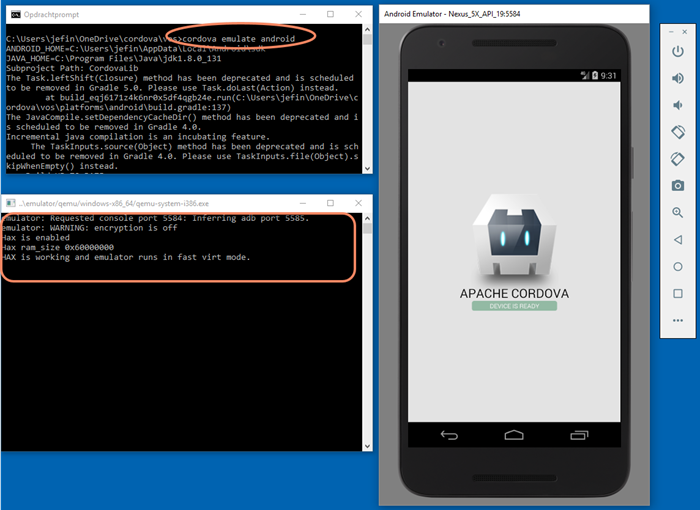Open extended controls via three dots icon

[x=678, y=320]
